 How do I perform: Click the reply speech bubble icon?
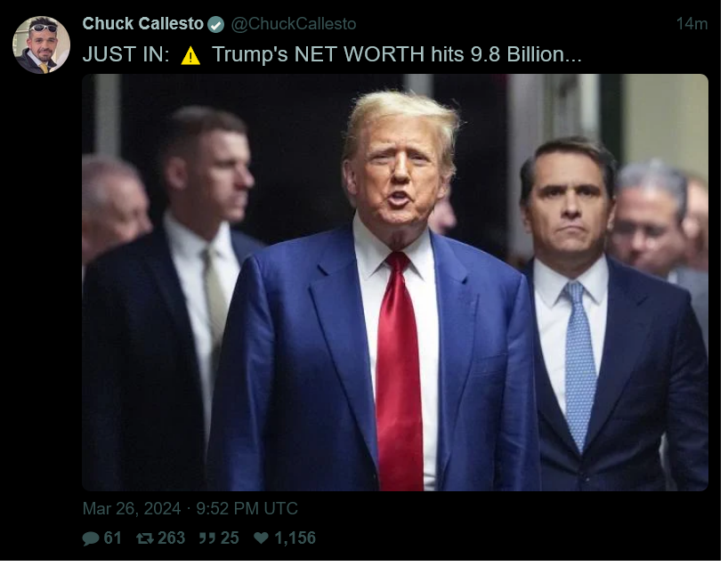pyautogui.click(x=91, y=538)
